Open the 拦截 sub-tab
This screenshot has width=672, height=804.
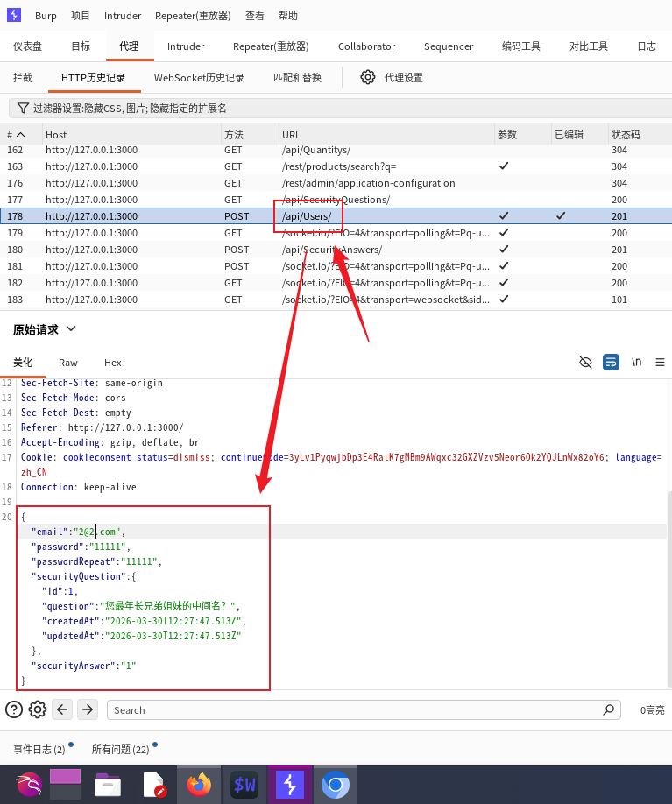point(23,77)
